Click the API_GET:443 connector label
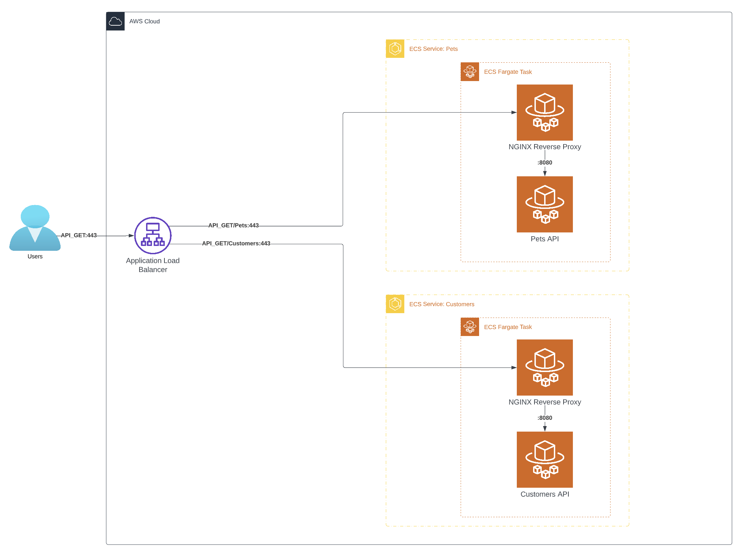This screenshot has width=756, height=557. (x=79, y=235)
